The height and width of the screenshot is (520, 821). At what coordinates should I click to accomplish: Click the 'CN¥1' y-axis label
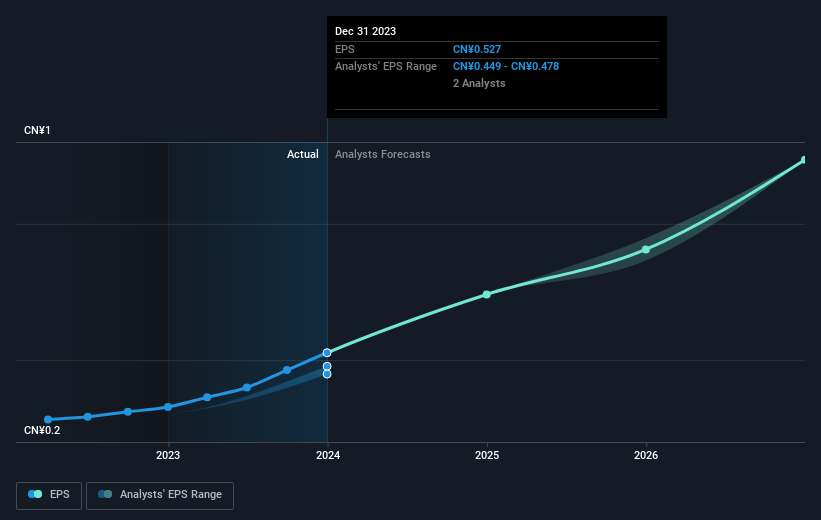point(37,130)
